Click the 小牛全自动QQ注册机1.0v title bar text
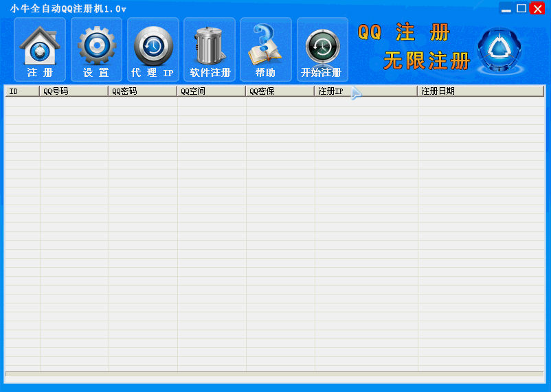The width and height of the screenshot is (551, 392). click(67, 8)
